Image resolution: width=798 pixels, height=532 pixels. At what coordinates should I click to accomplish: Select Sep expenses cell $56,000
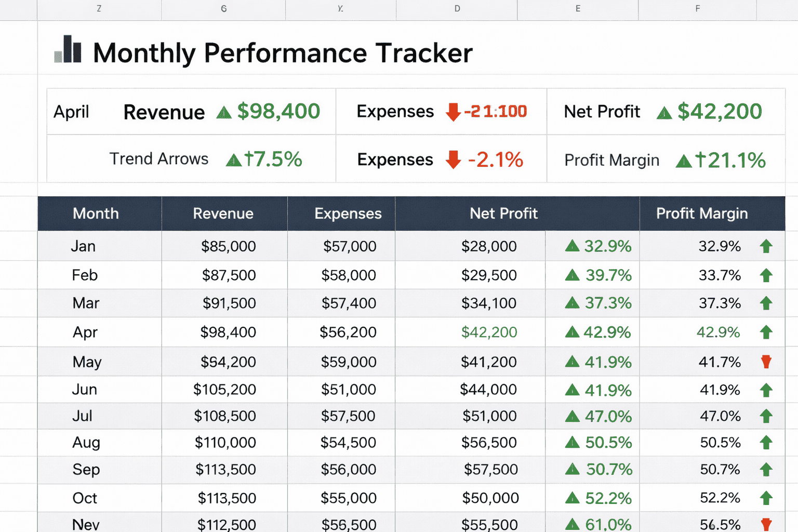(x=348, y=470)
